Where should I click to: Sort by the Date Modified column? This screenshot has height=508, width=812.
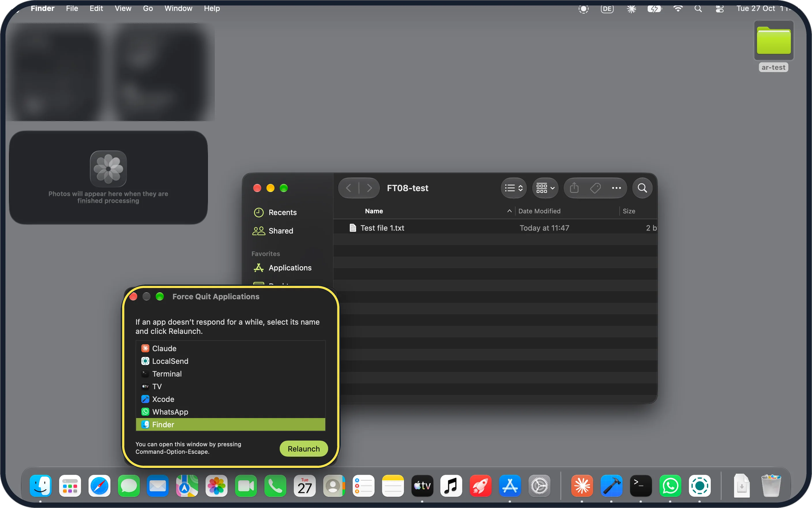point(539,211)
